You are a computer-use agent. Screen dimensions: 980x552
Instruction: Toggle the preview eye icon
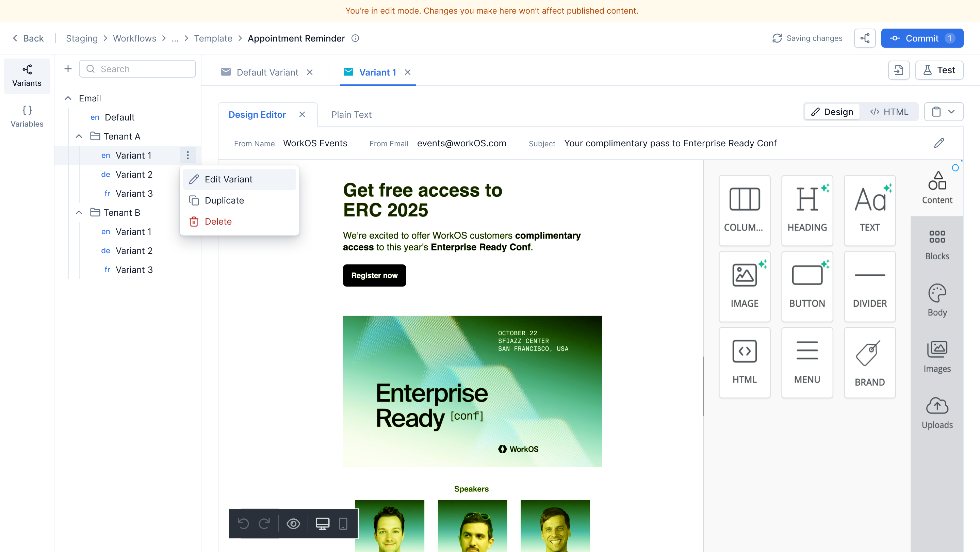[293, 523]
